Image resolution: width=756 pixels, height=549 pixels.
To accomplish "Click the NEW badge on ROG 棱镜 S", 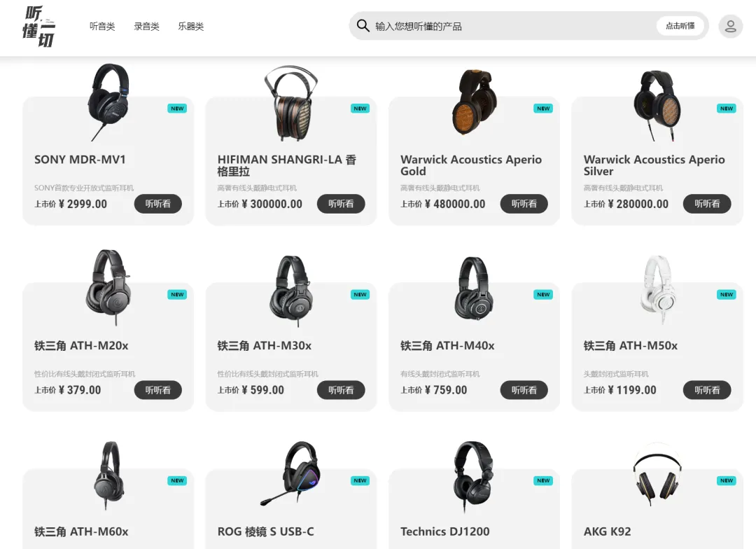I will (360, 481).
